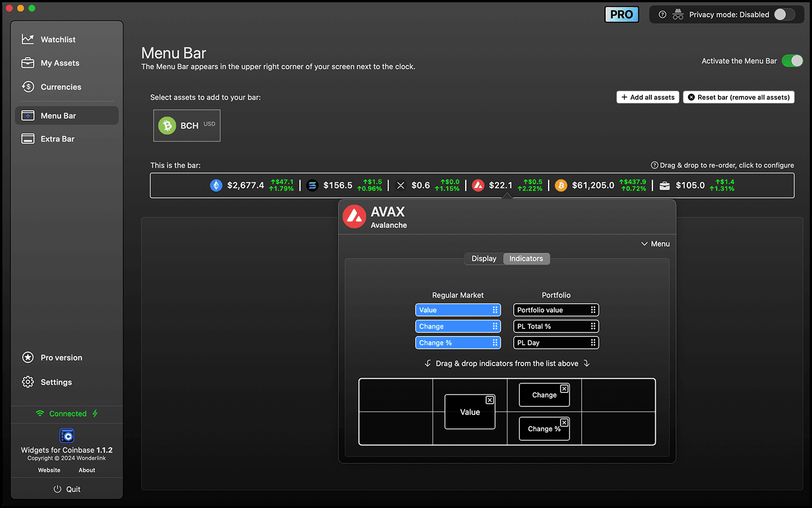
Task: Open the Wonderlink Website link
Action: click(x=49, y=470)
